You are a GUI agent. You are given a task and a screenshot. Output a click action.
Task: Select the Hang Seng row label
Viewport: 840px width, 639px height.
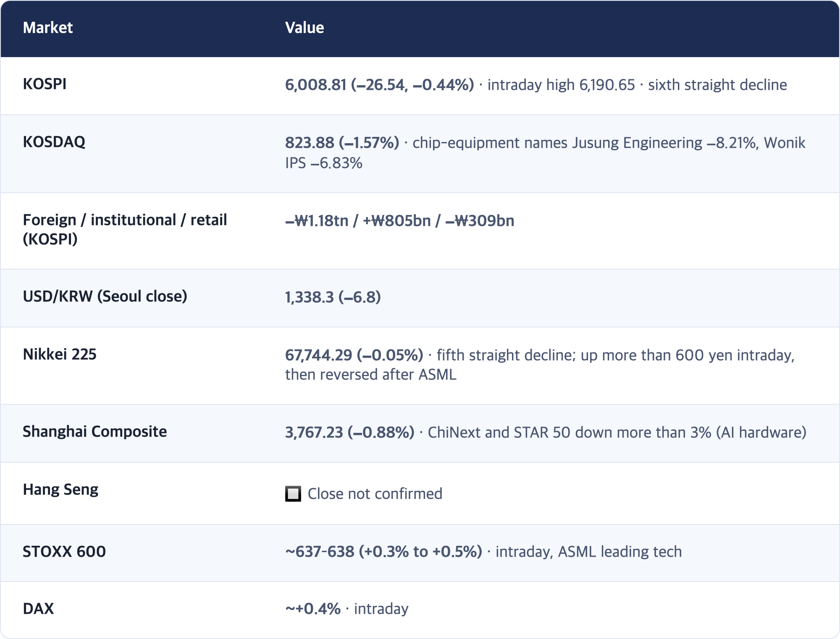click(x=60, y=490)
